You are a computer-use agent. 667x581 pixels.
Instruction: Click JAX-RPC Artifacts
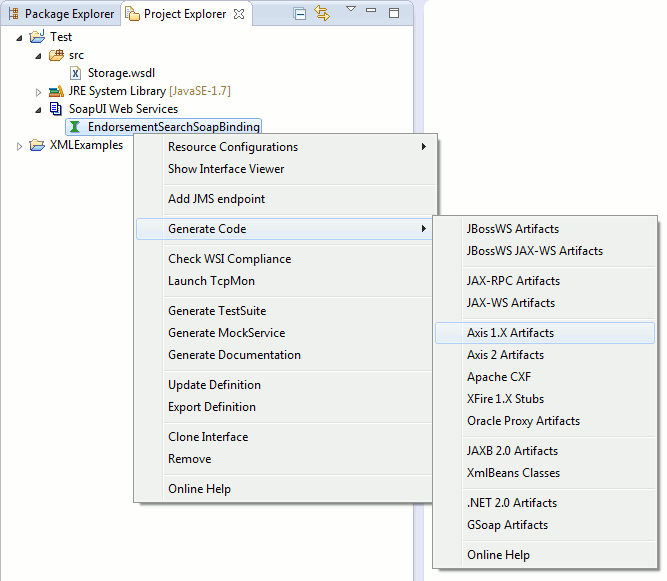(x=513, y=281)
